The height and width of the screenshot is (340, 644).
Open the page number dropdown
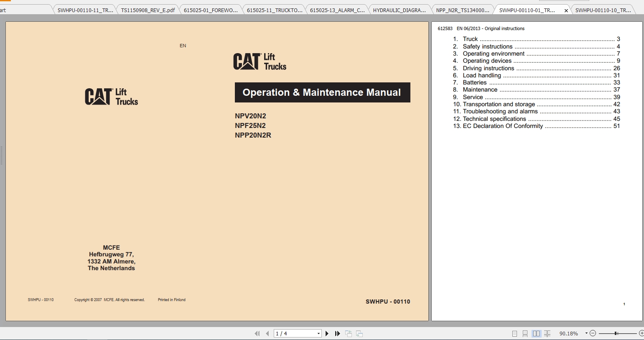tap(318, 333)
